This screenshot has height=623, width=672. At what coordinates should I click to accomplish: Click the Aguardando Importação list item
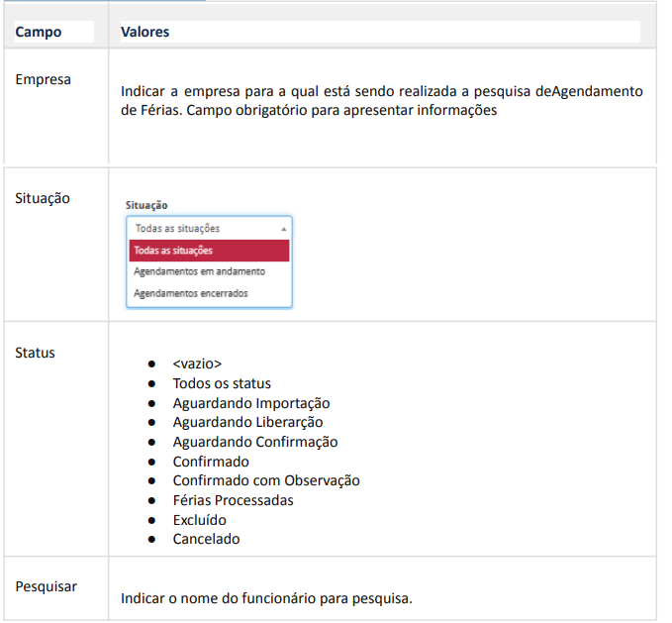tap(251, 403)
